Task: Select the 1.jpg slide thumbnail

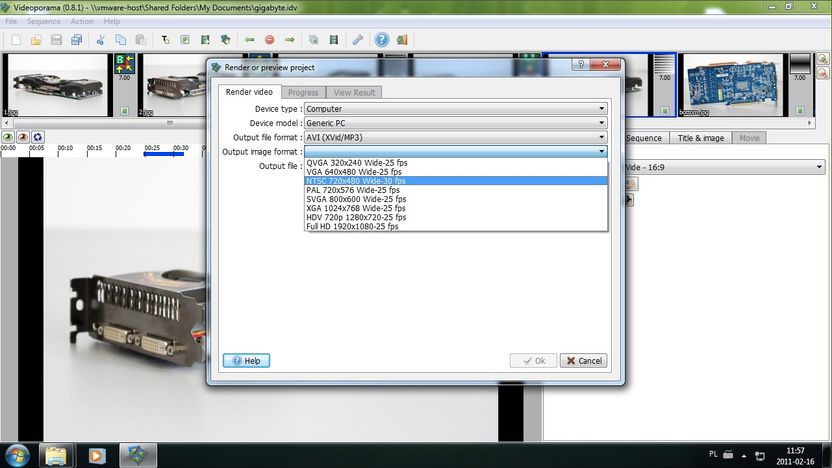Action: 57,85
